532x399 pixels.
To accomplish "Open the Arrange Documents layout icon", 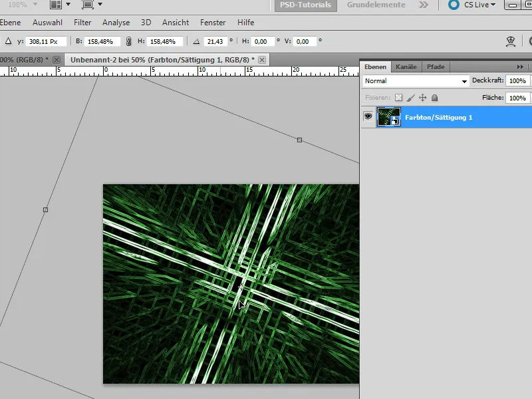I will (x=56, y=5).
